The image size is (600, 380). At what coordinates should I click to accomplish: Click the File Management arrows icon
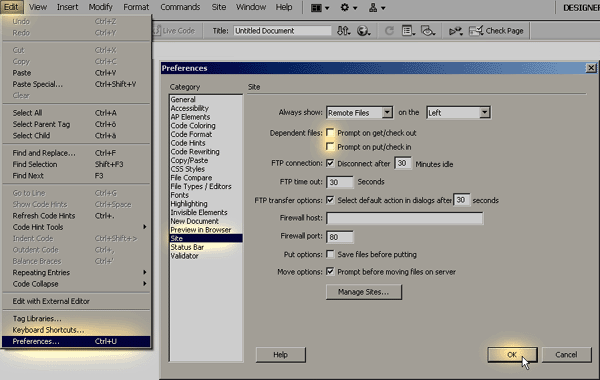click(343, 31)
